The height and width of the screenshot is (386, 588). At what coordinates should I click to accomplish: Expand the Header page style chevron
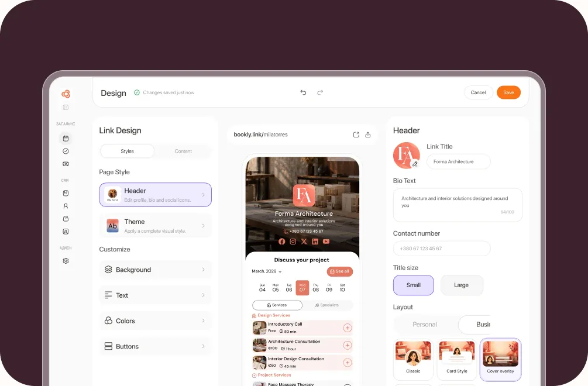(x=203, y=195)
